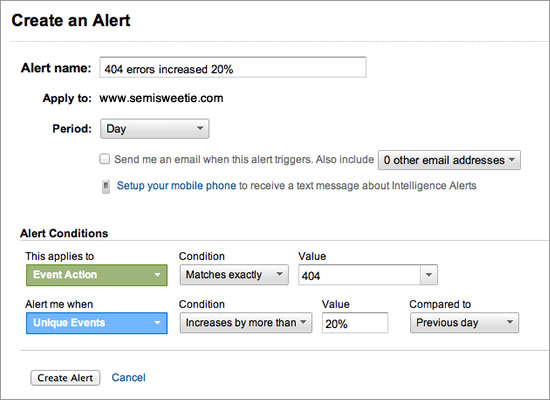Open the green Event Action dropdown
This screenshot has width=550, height=400.
(x=97, y=275)
